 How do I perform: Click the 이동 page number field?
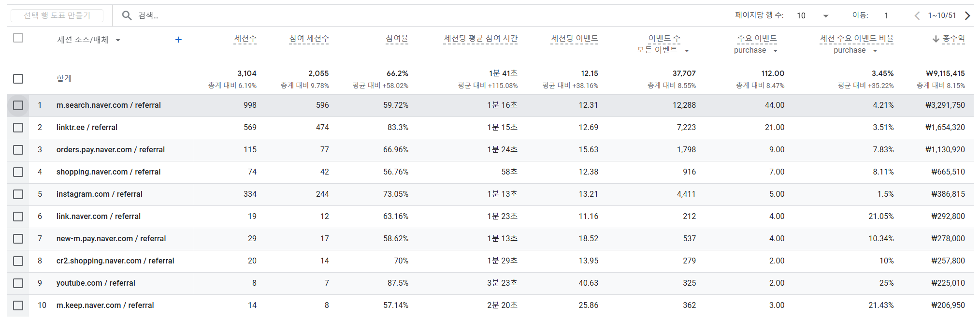[886, 15]
